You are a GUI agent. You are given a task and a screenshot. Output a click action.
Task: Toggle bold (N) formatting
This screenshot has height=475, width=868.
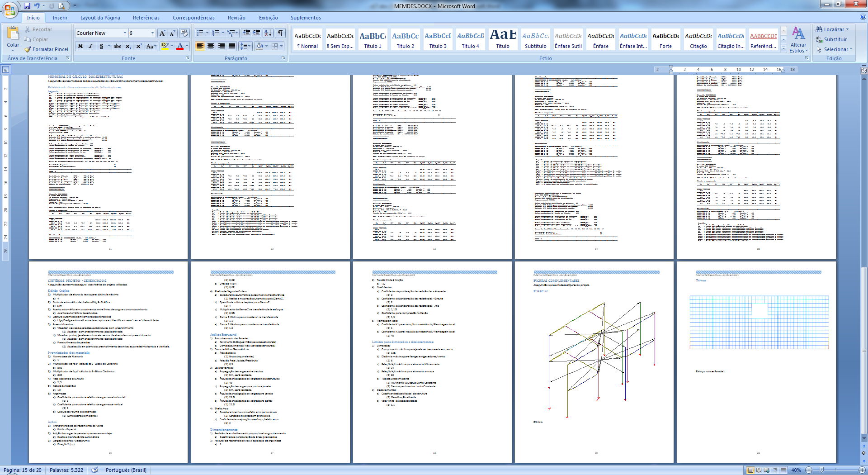coord(80,46)
